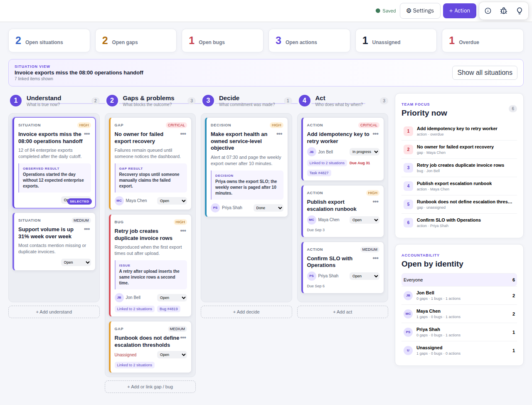532x405 pixels.
Task: Open status dropdown on Support volume card
Action: tap(76, 262)
